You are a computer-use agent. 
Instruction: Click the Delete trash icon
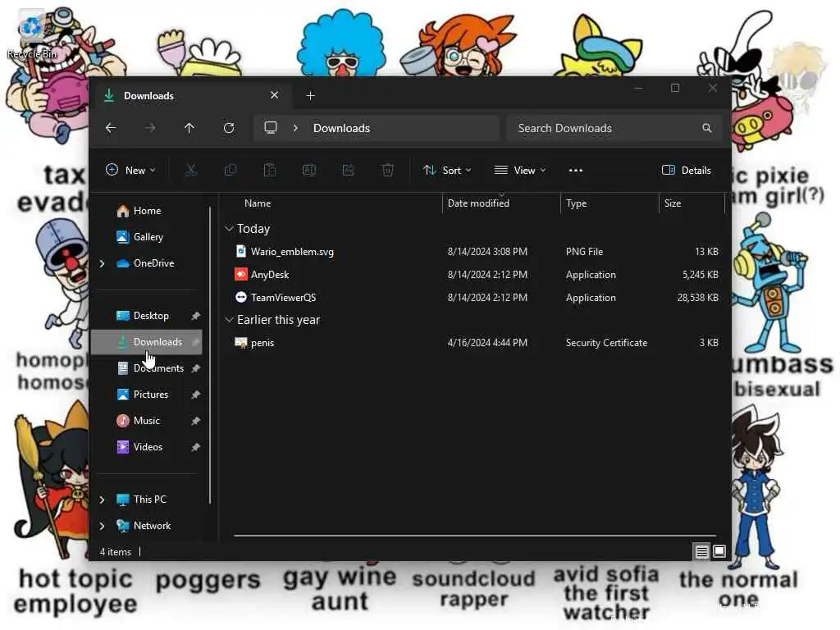[x=387, y=171]
